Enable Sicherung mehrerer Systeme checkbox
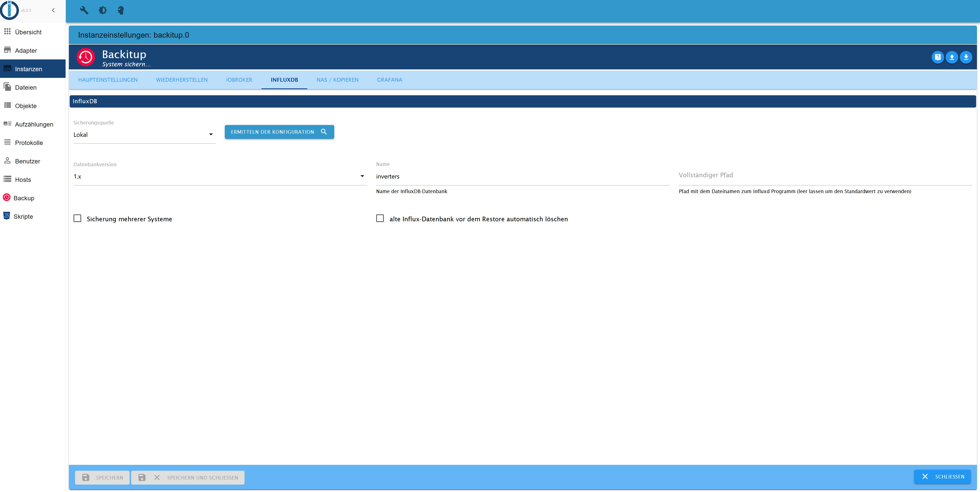This screenshot has height=492, width=980. pos(77,218)
